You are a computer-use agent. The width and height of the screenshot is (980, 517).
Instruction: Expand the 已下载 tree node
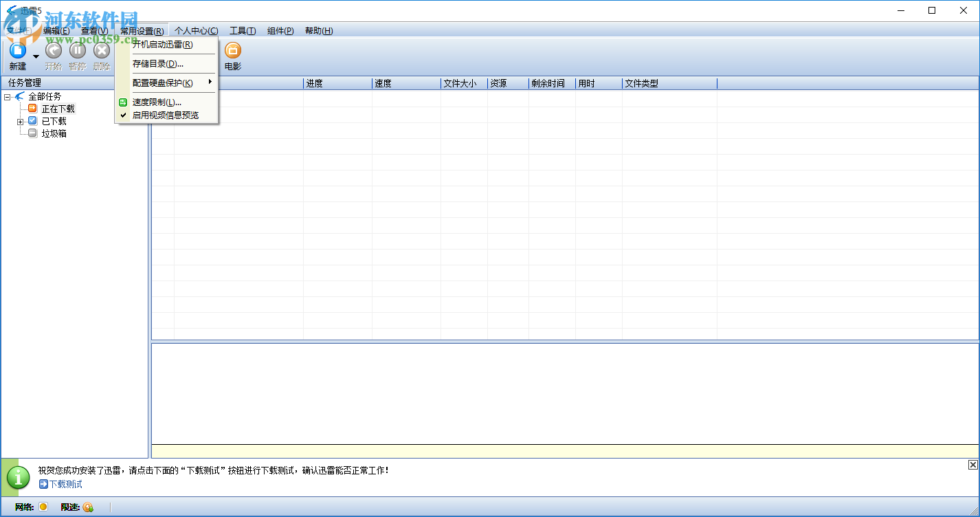[x=21, y=122]
